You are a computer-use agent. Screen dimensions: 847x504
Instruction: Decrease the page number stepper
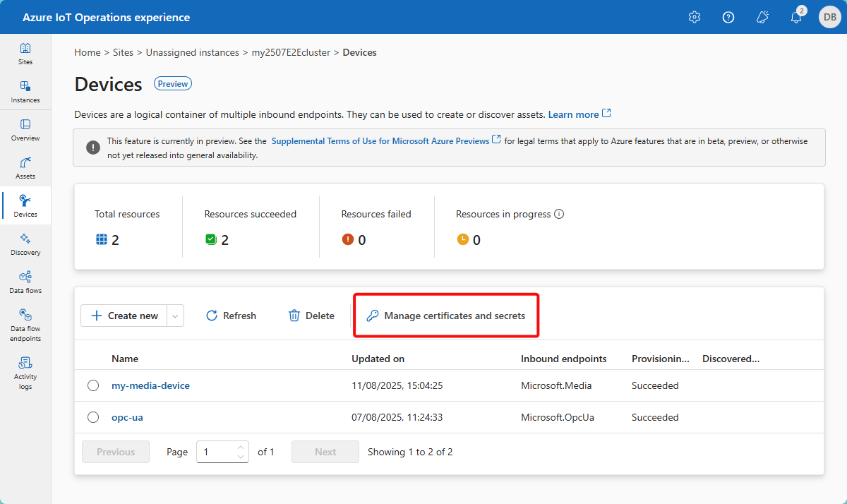pyautogui.click(x=241, y=457)
